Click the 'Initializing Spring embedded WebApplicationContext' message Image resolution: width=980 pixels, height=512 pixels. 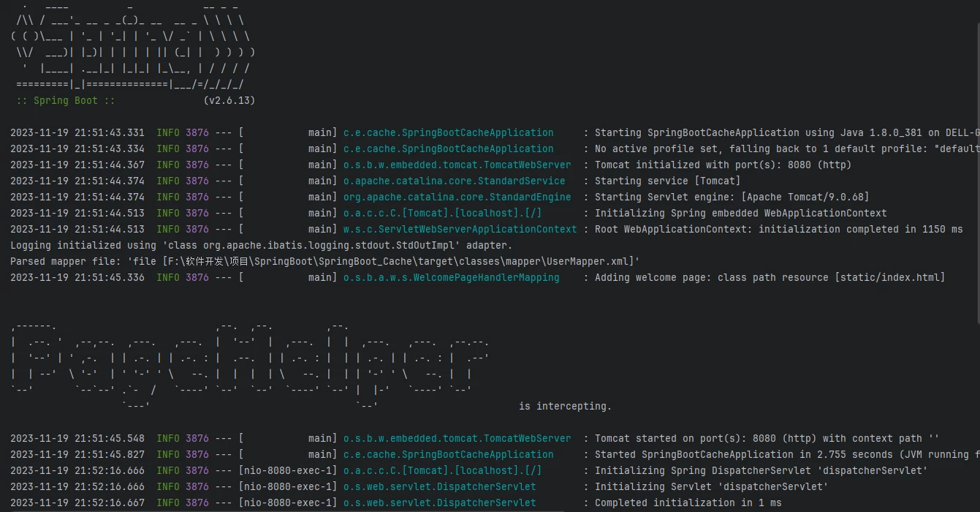pos(740,213)
